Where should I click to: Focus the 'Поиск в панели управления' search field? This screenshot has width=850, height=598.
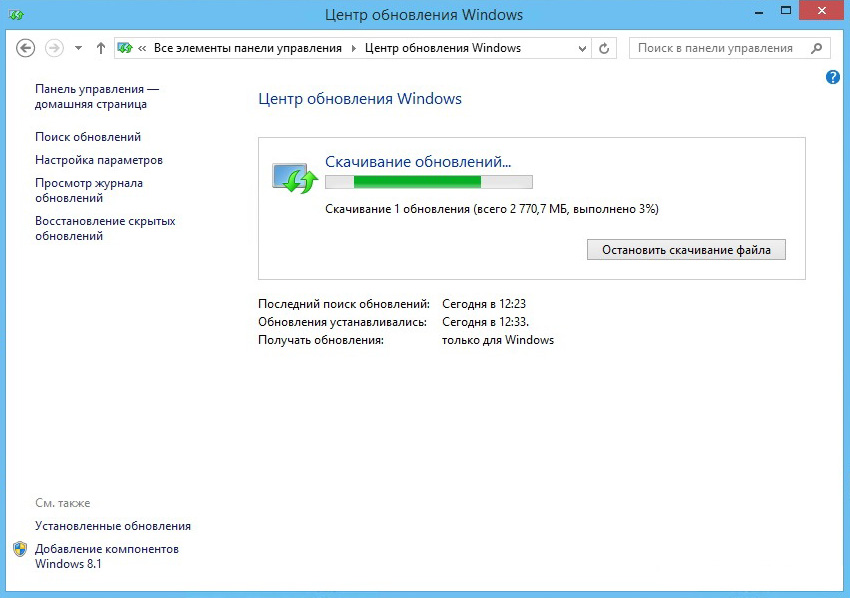(x=729, y=48)
